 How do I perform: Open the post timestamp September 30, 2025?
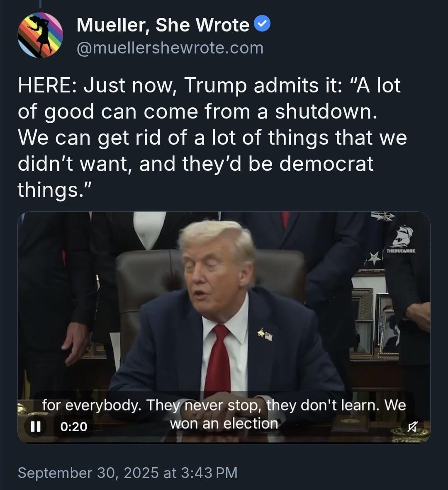127,473
